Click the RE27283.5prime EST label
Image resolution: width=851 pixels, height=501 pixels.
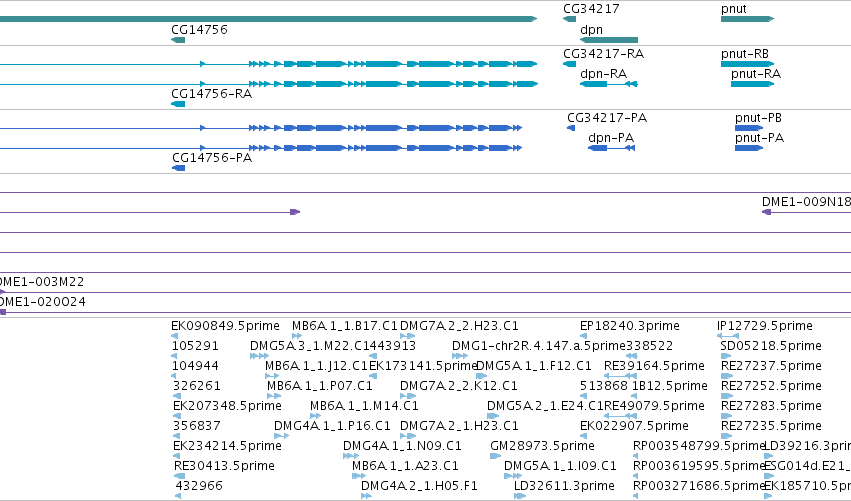point(771,406)
